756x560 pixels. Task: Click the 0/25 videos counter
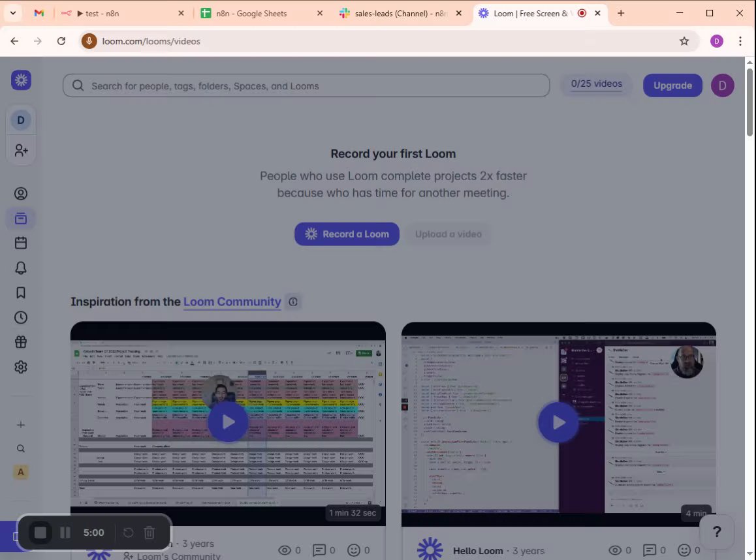[x=597, y=84]
